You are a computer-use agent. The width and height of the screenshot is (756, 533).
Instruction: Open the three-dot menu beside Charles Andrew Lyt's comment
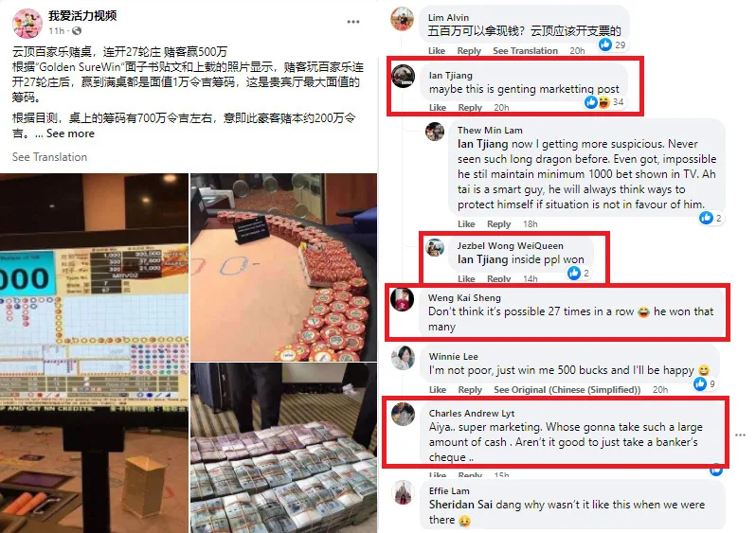pos(741,435)
